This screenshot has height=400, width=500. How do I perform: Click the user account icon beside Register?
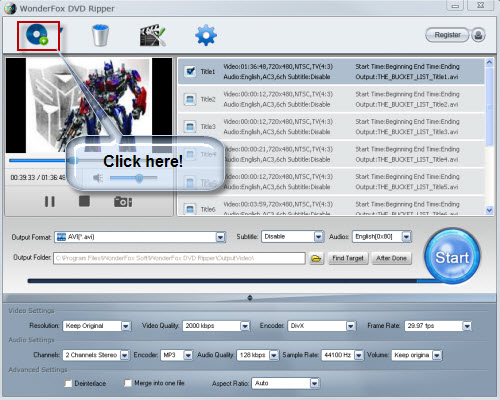(x=478, y=35)
